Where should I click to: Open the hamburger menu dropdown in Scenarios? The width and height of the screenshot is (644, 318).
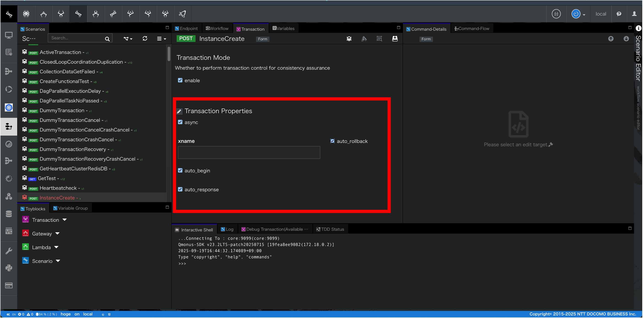(x=161, y=38)
